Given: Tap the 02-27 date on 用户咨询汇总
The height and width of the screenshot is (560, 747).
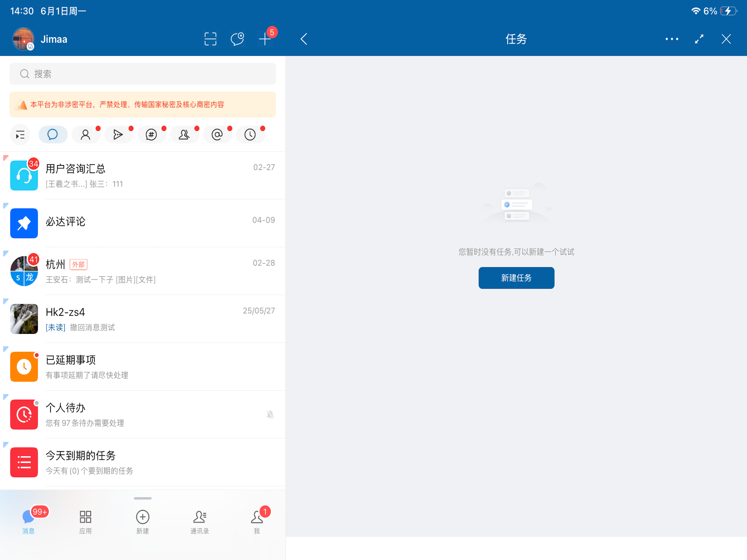Looking at the screenshot, I should coord(264,167).
